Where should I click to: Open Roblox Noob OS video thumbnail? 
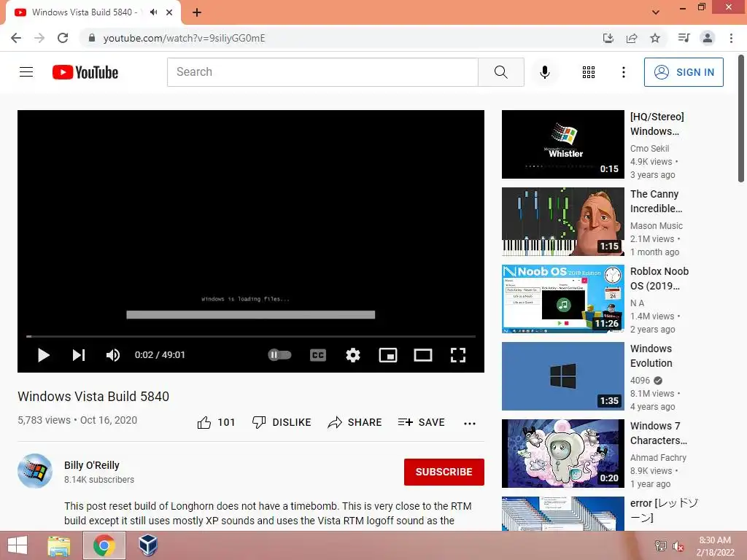tap(563, 298)
